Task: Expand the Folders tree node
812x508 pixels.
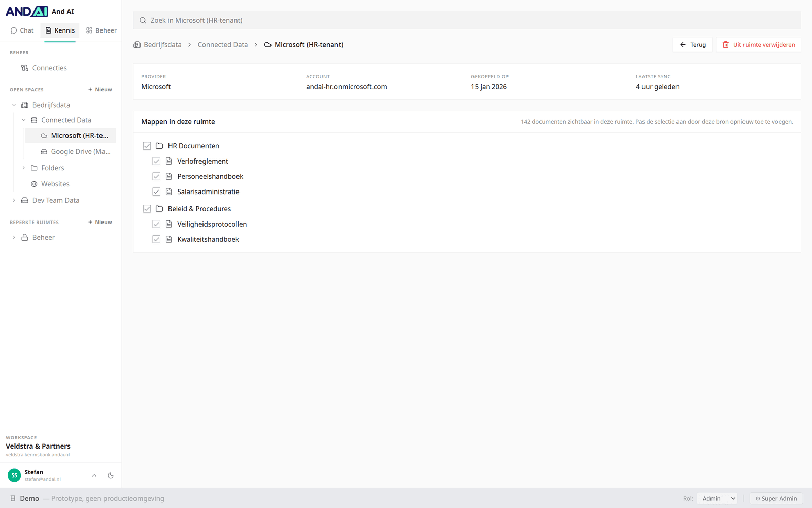Action: (24, 168)
